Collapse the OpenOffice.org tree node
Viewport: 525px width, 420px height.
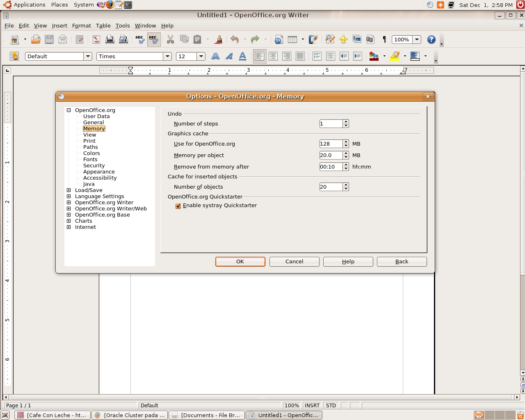[69, 110]
